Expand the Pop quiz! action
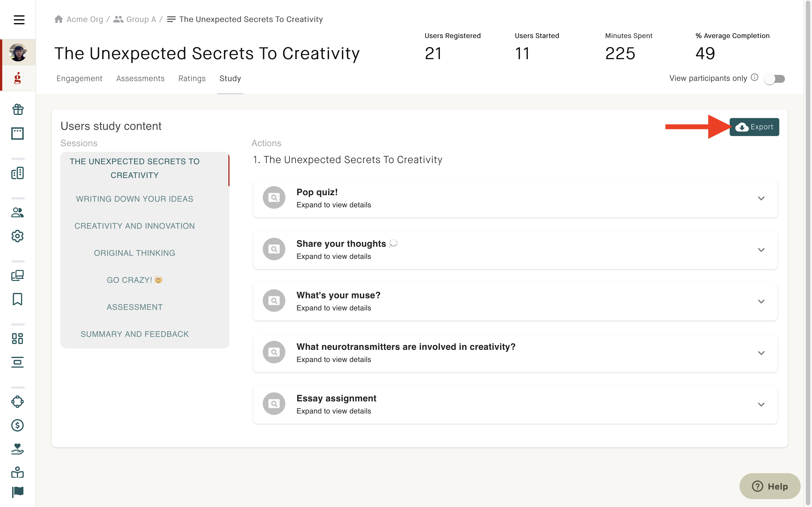 [x=515, y=198]
